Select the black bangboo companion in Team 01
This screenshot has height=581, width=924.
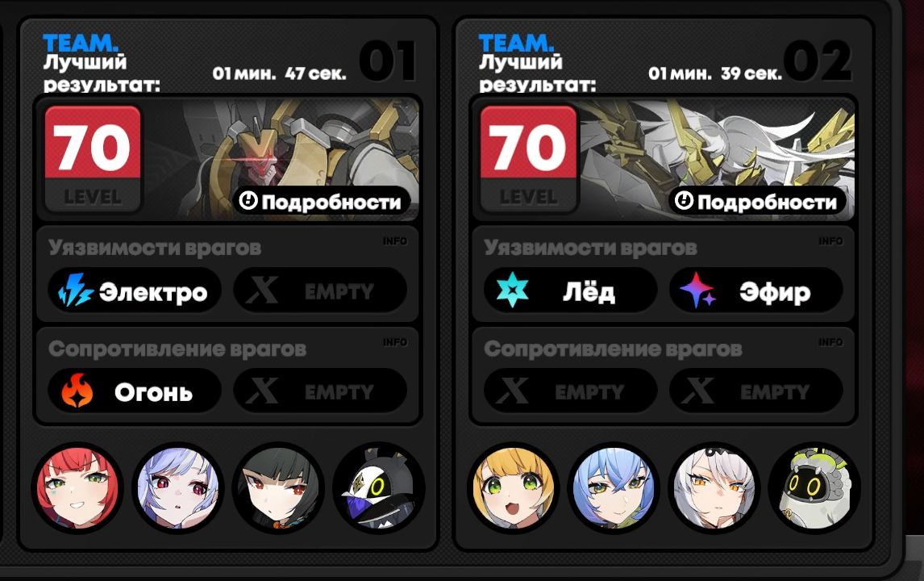(378, 488)
